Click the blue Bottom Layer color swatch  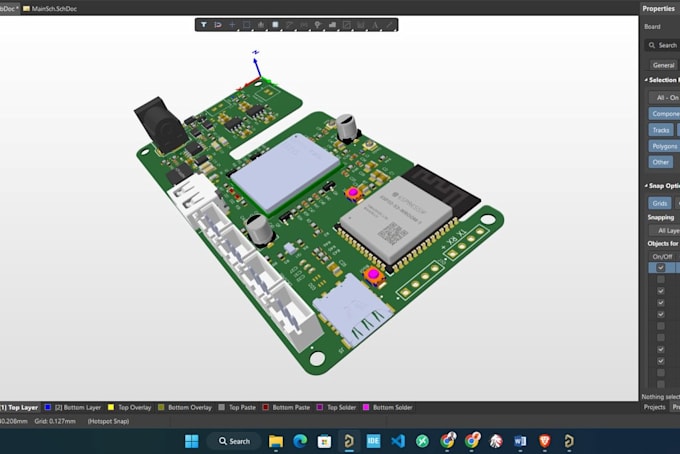48,407
